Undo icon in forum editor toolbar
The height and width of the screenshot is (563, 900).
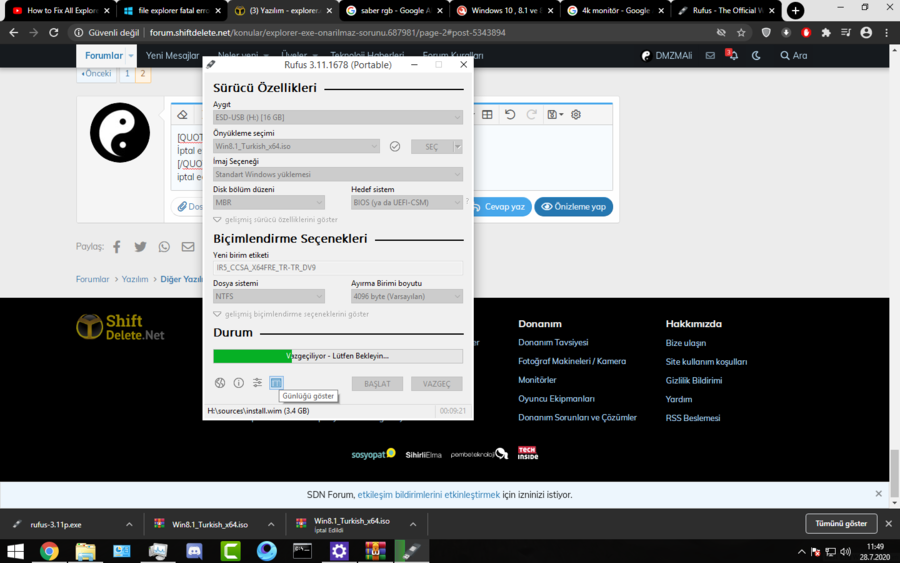(x=510, y=115)
